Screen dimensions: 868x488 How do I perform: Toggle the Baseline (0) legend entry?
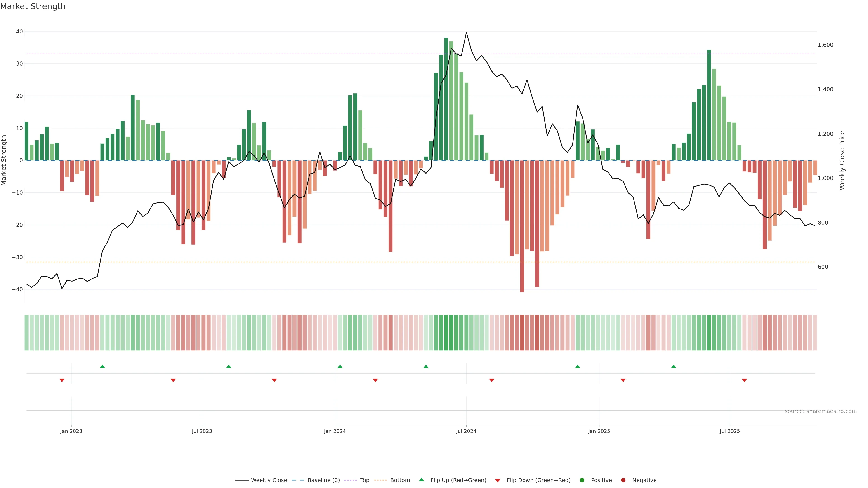pos(323,480)
